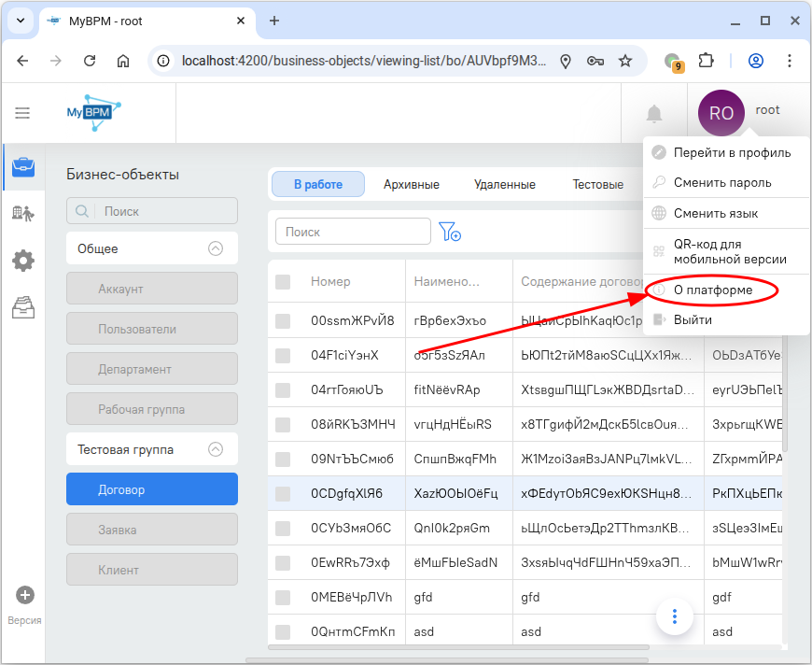
Task: Switch to the Архивные tab
Action: (411, 184)
